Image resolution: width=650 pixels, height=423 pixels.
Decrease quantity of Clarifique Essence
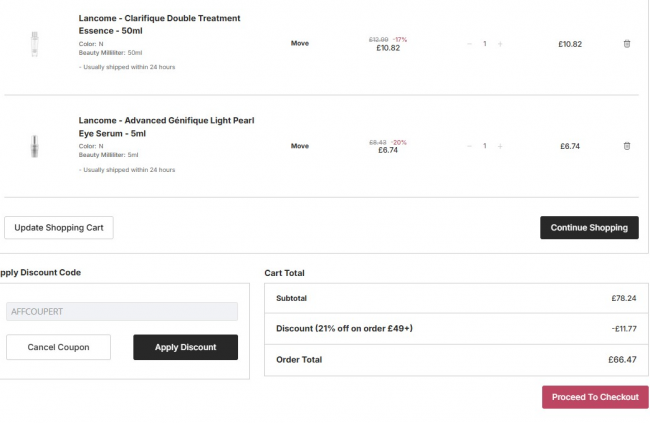coord(469,44)
